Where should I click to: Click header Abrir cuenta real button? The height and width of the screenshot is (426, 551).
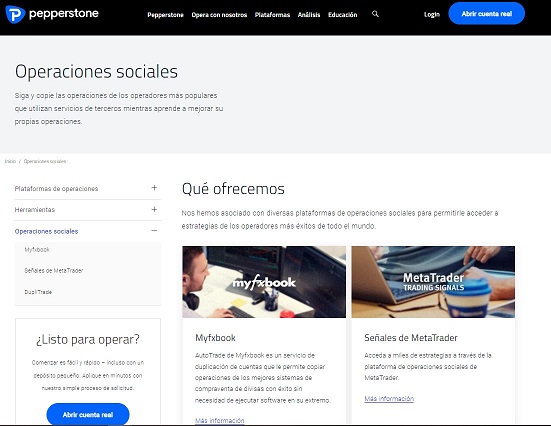click(x=487, y=14)
